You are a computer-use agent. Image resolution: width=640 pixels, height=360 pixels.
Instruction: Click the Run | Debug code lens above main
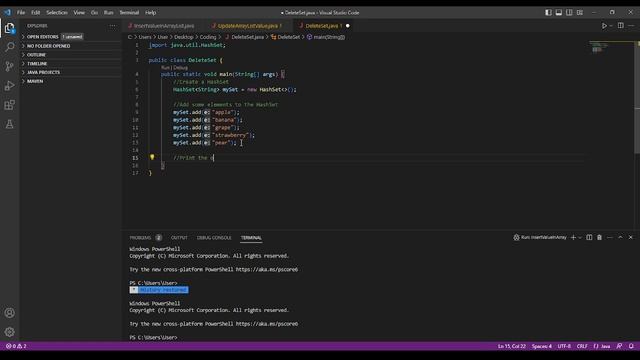[174, 68]
